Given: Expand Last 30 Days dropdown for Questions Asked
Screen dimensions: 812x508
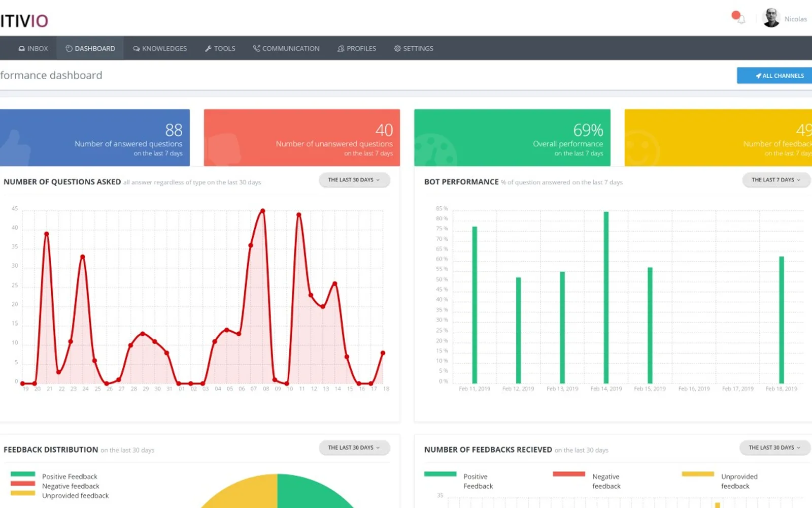Looking at the screenshot, I should (354, 180).
